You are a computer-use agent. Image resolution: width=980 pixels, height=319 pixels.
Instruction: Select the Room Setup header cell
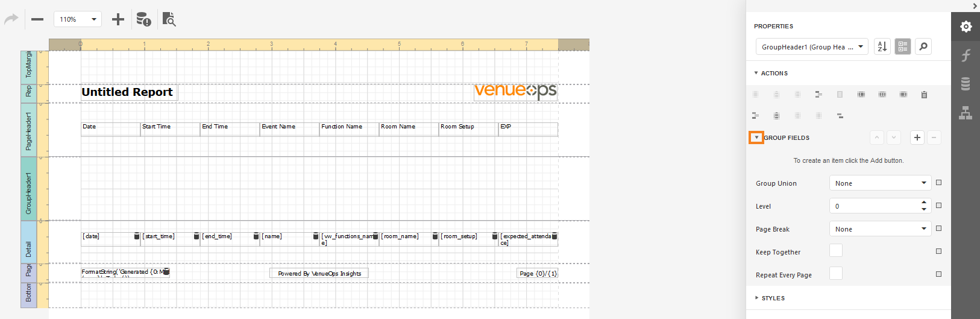468,129
